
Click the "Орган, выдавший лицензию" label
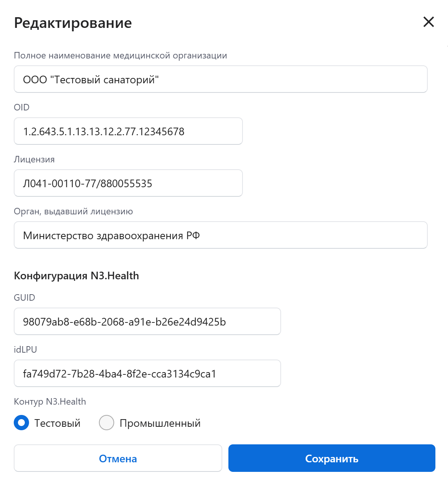pos(73,212)
